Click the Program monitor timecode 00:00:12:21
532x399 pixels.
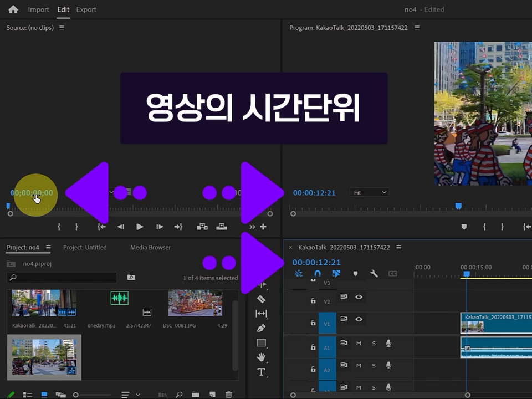[314, 193]
